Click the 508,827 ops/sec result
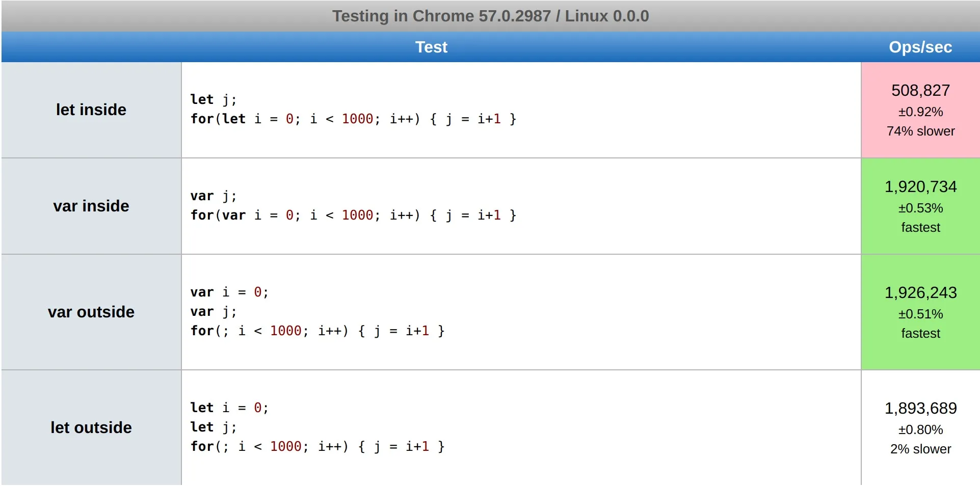This screenshot has width=980, height=486. [x=920, y=90]
